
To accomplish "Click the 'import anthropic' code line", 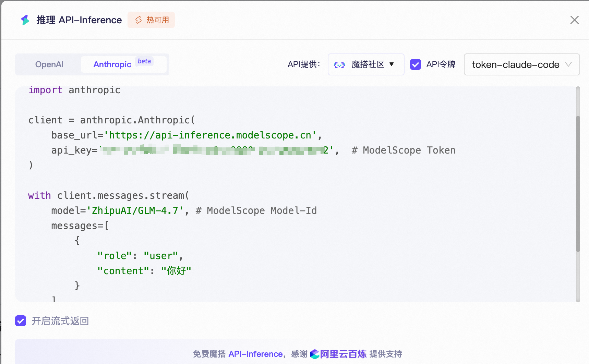I will (x=74, y=90).
